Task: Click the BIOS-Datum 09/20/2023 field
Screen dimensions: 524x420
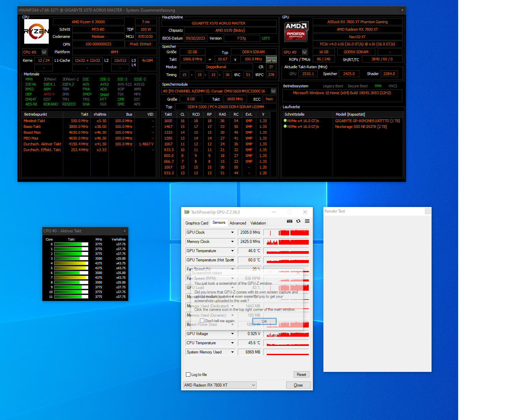Action: coord(195,38)
